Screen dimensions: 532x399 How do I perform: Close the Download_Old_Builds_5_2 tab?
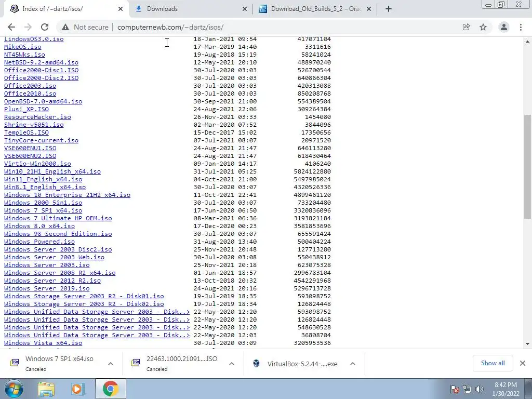(369, 9)
